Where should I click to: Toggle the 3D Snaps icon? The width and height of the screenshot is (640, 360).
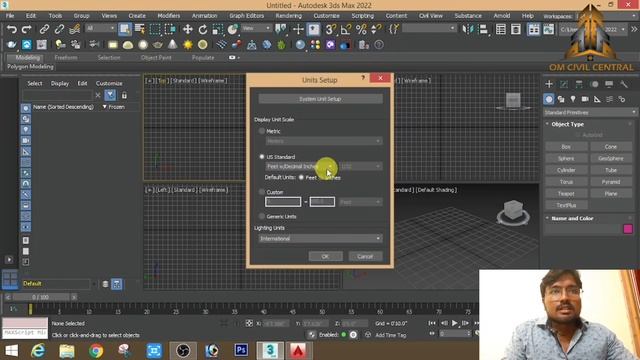coord(331,29)
